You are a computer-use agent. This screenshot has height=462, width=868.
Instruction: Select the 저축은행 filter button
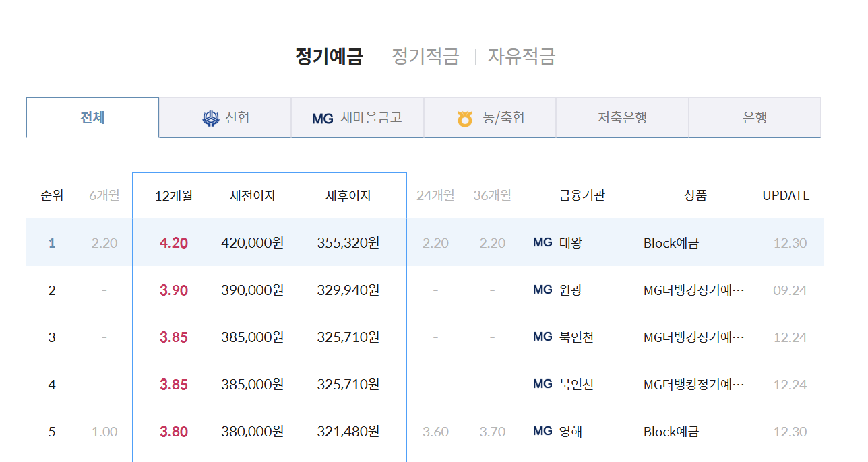tap(621, 117)
